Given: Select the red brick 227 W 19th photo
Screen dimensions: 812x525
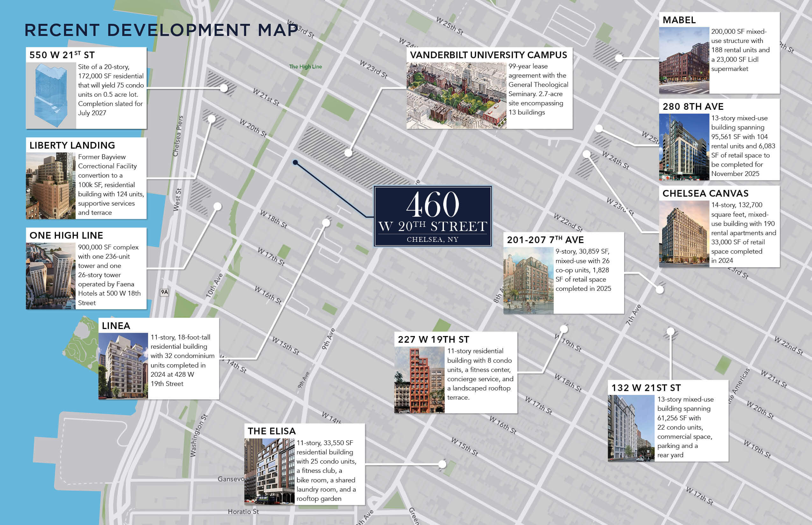Looking at the screenshot, I should (419, 380).
